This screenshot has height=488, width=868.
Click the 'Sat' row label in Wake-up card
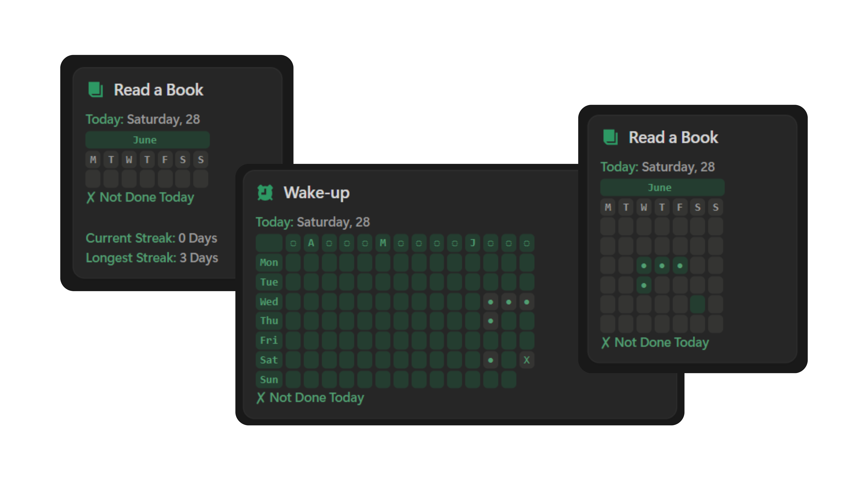point(269,360)
